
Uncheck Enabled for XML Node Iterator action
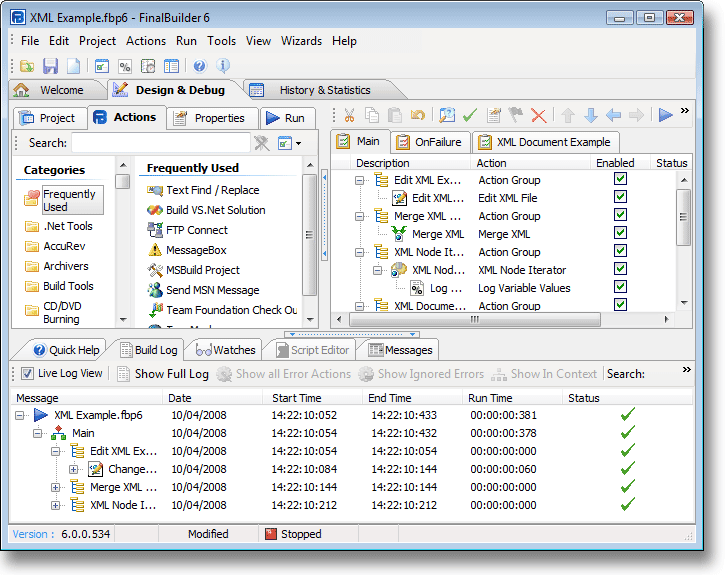coord(620,269)
